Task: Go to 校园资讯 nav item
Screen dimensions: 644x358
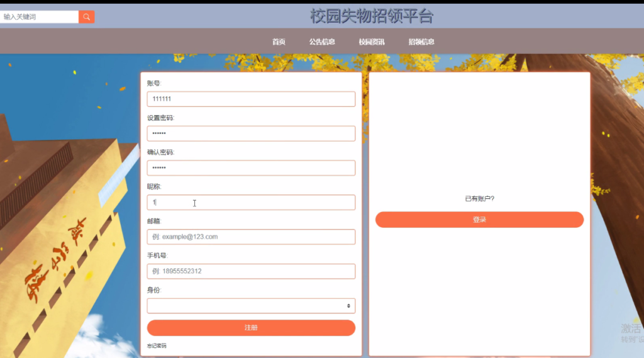Action: 372,42
